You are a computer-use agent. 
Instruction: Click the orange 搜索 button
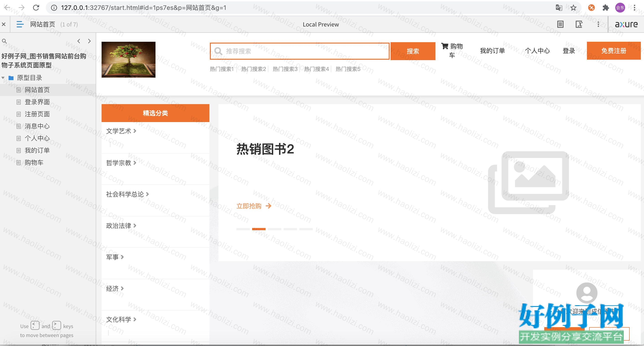(413, 51)
